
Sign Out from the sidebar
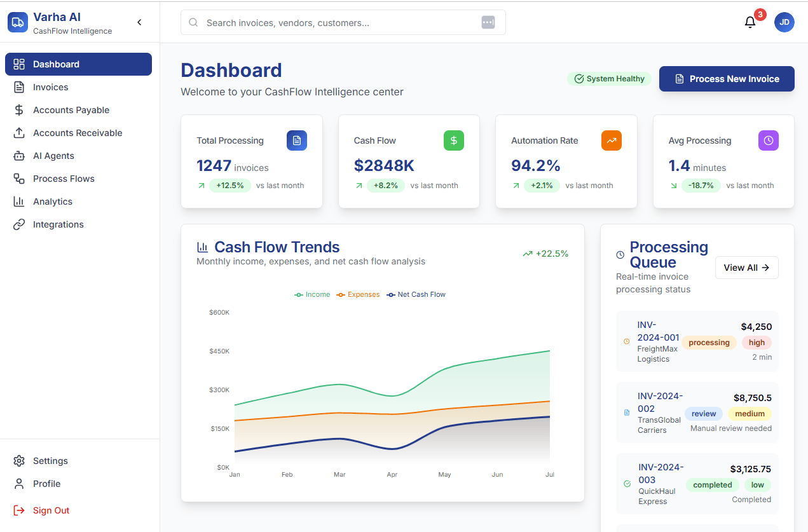coord(51,510)
